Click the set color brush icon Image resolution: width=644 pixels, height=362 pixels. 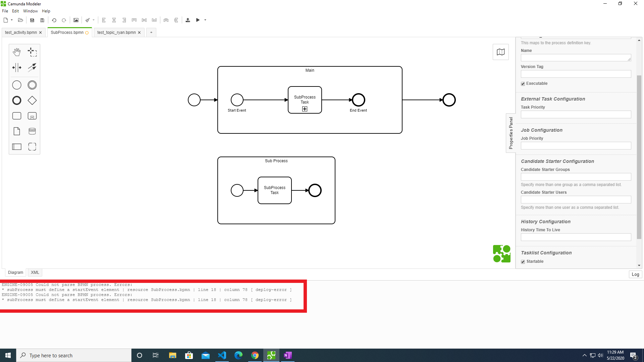(88, 20)
